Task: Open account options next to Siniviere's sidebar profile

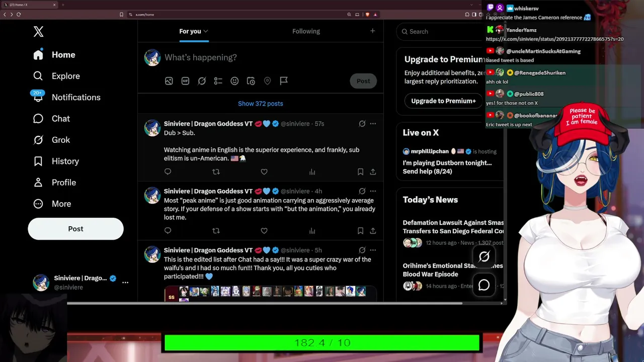Action: 125,283
